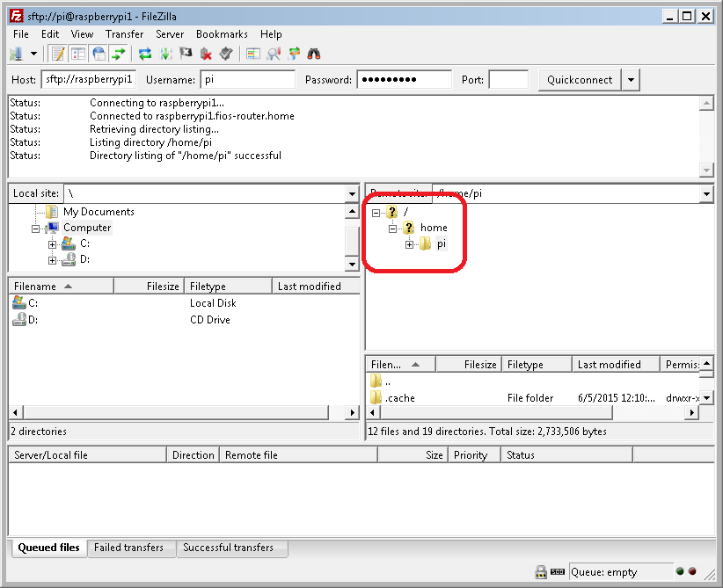Click the Username input field
Viewport: 723px width, 588px height.
tap(248, 79)
